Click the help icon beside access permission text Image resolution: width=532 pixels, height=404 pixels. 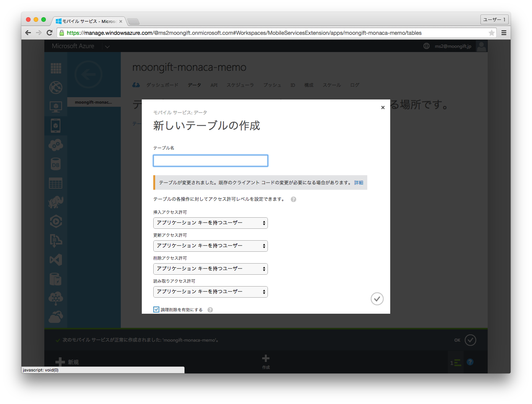[x=294, y=199]
